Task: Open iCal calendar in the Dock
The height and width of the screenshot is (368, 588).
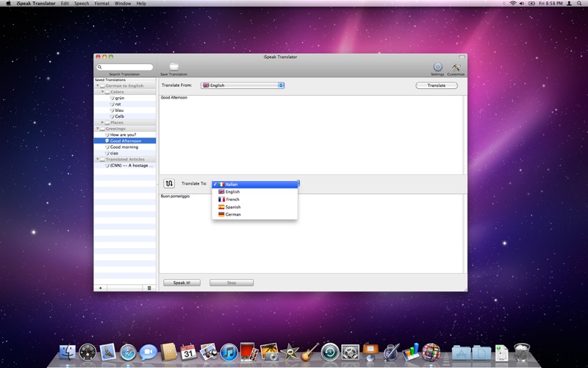Action: [x=188, y=353]
